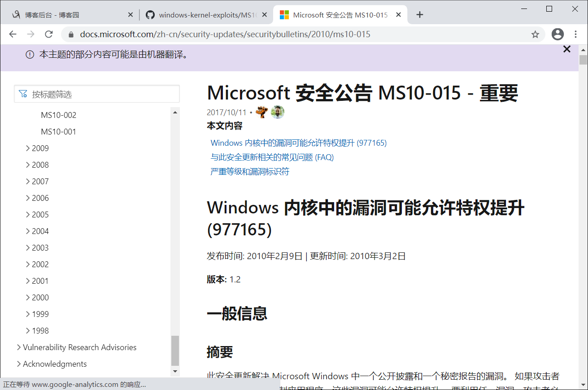
Task: Click the 版本: 1.2 text
Action: (x=224, y=280)
